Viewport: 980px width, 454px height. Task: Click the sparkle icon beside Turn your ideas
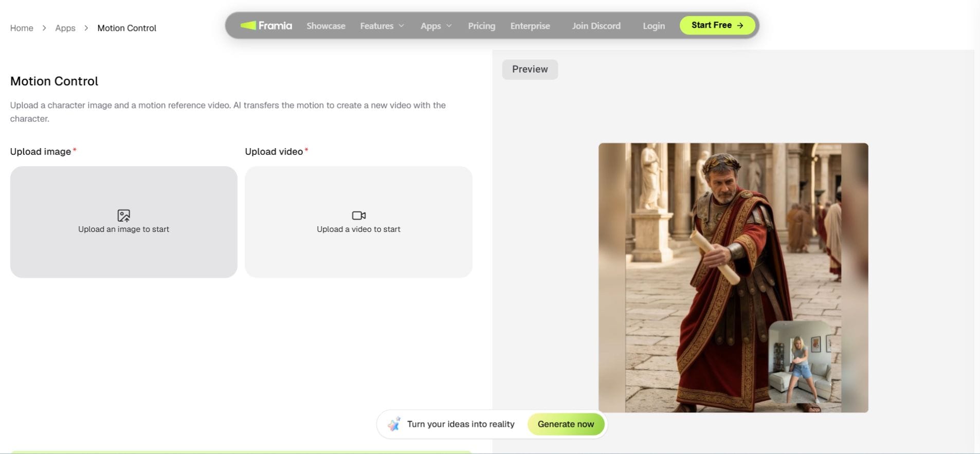coord(394,424)
